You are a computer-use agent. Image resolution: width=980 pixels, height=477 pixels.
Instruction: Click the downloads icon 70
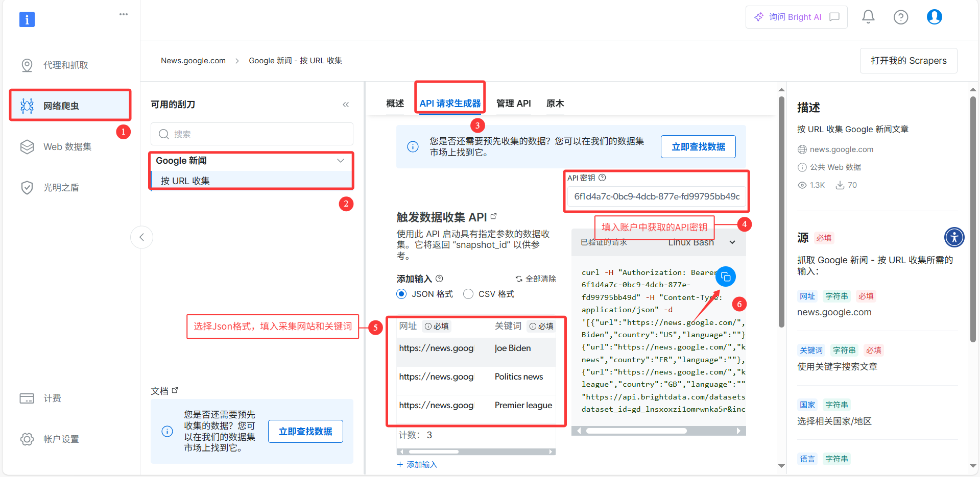[840, 185]
